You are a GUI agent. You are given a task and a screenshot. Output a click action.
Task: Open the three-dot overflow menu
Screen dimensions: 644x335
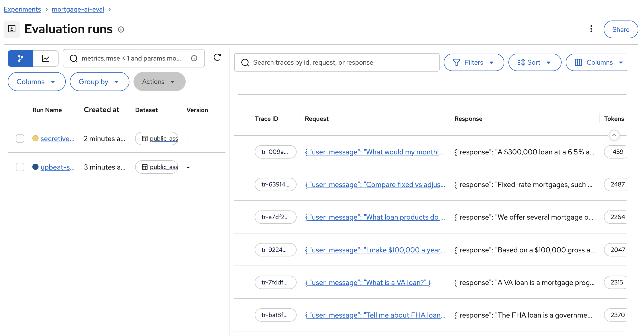point(591,29)
